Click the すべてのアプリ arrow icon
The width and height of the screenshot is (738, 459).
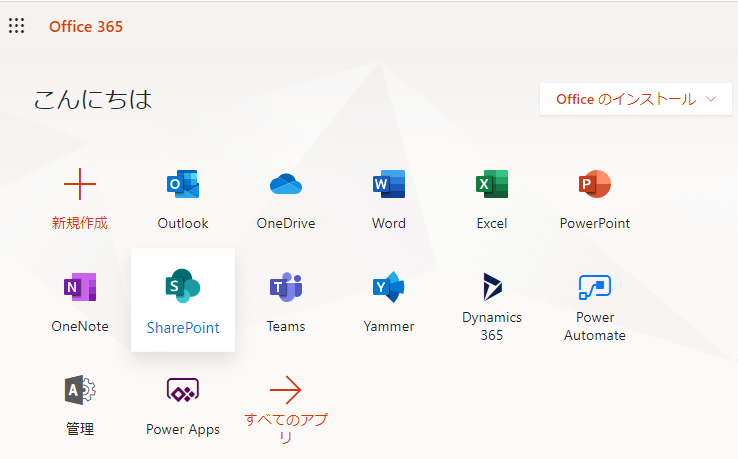click(286, 390)
